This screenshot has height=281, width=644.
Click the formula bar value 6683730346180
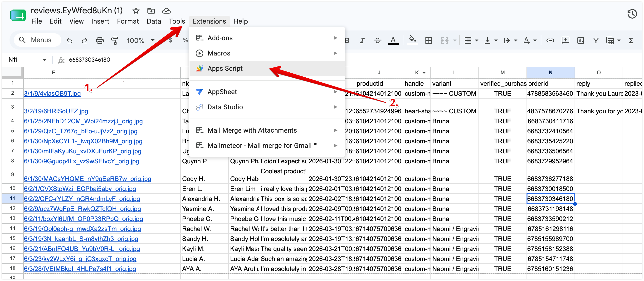[89, 60]
